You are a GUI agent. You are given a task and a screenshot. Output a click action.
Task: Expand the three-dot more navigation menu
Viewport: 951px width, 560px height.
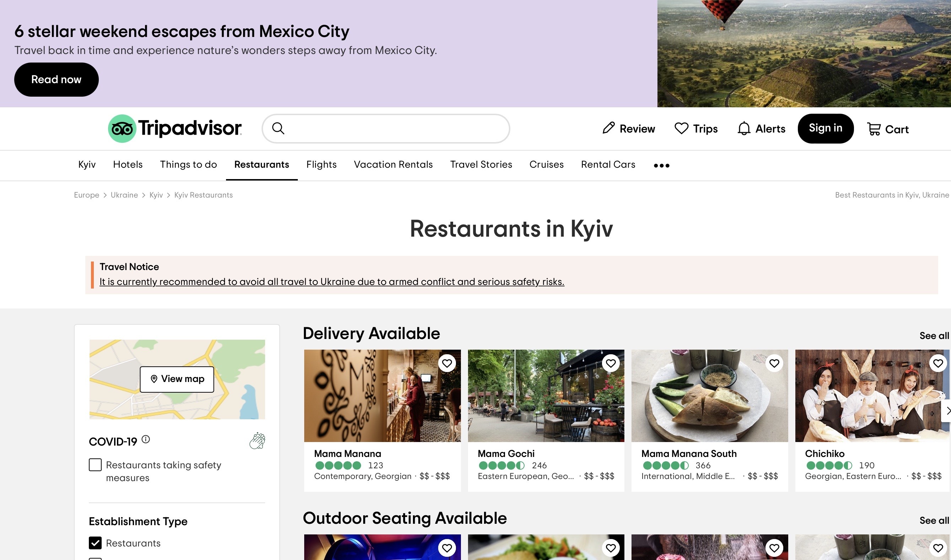pyautogui.click(x=661, y=165)
